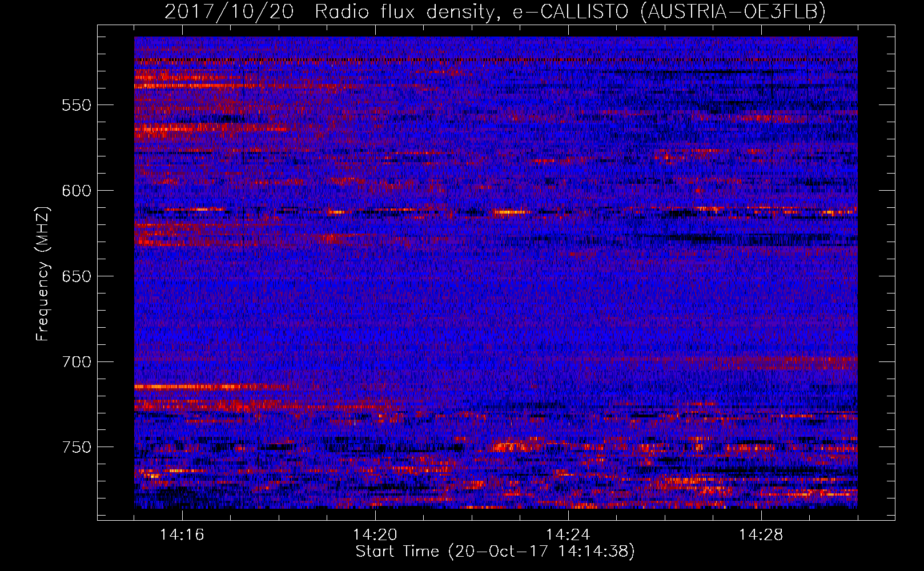
Task: Select the Frequency (MHZ) axis label
Action: pyautogui.click(x=43, y=274)
